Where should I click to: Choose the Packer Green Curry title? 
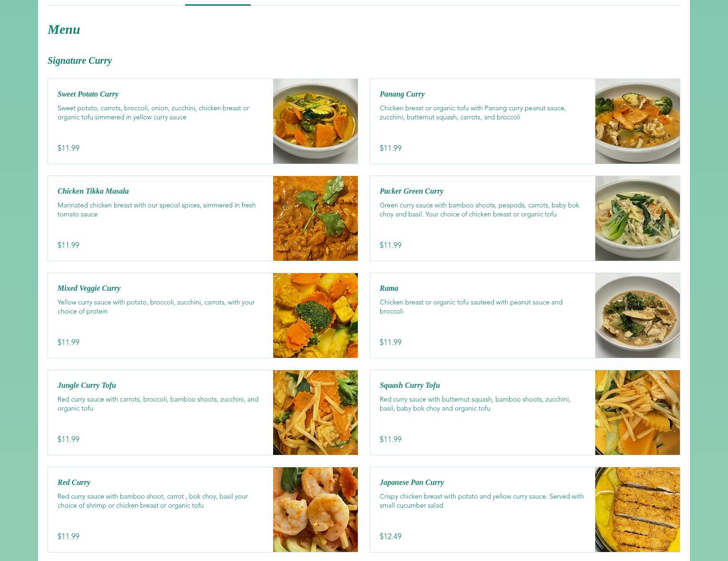tap(412, 191)
